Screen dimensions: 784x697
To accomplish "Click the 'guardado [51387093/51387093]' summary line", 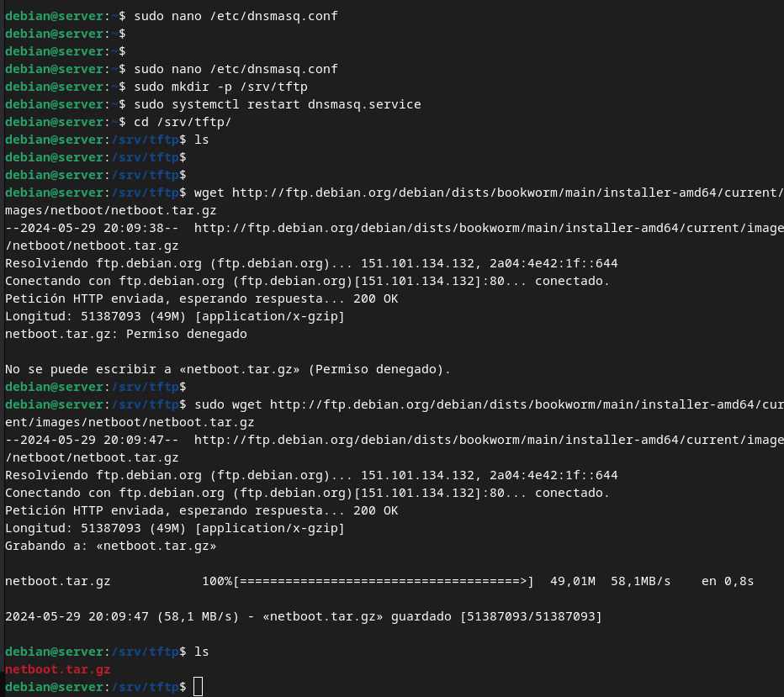I will pos(303,616).
